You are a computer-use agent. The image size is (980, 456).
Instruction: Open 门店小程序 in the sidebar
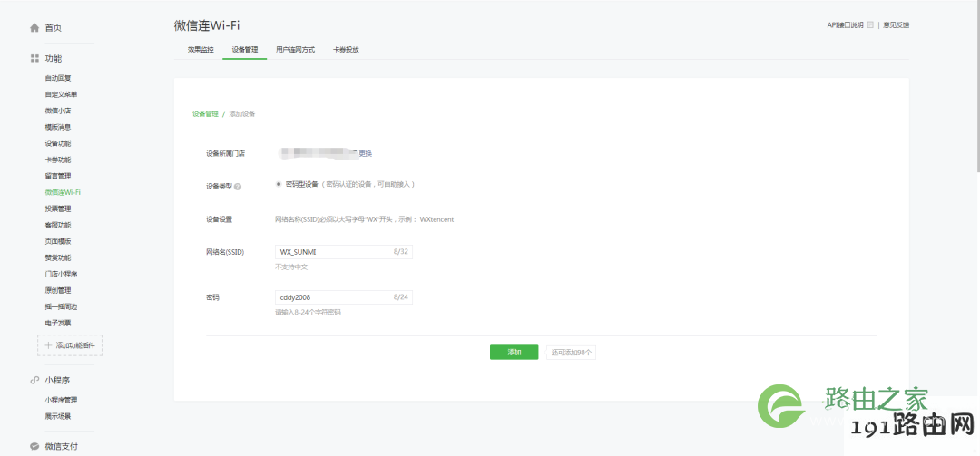pyautogui.click(x=62, y=274)
